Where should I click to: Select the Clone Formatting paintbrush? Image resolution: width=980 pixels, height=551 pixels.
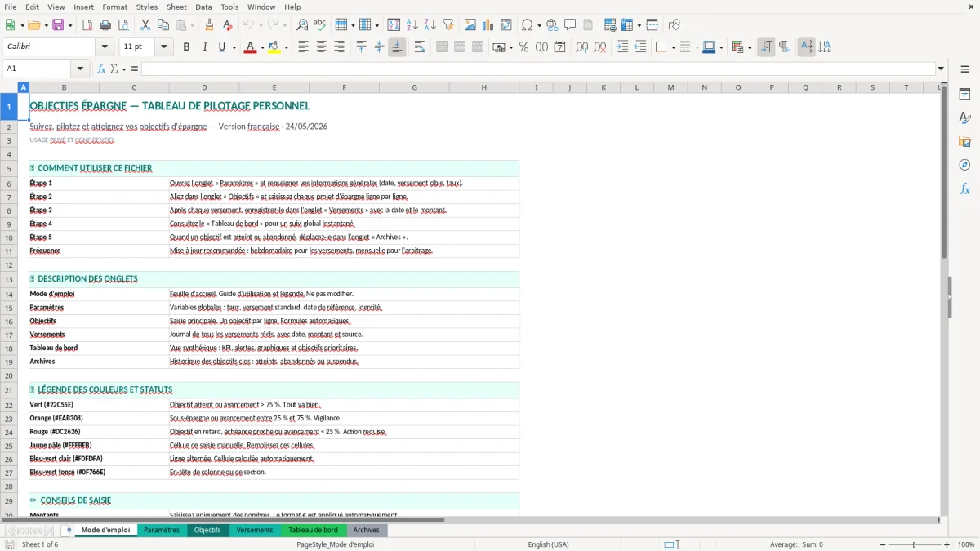[x=209, y=25]
